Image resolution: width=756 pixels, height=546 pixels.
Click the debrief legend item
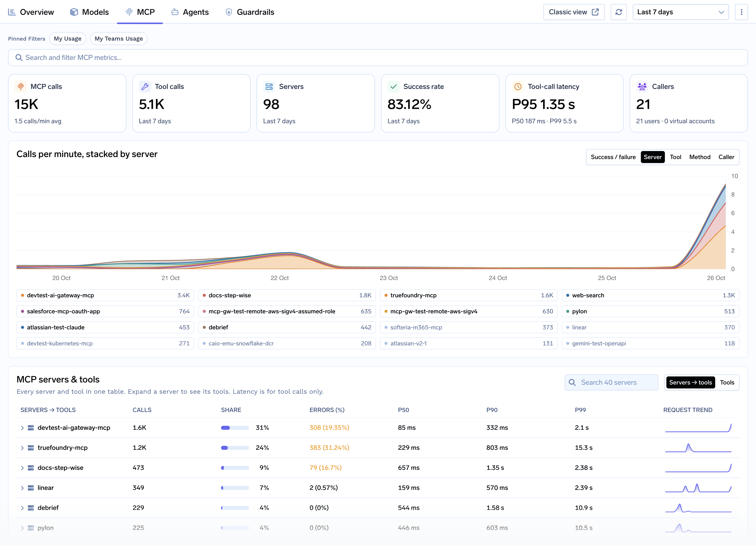pyautogui.click(x=287, y=327)
